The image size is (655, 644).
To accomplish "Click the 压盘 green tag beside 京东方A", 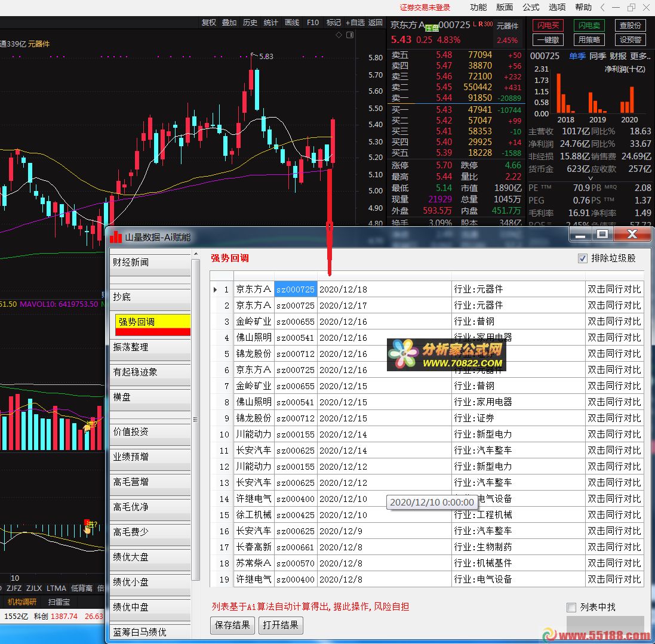I will click(432, 29).
